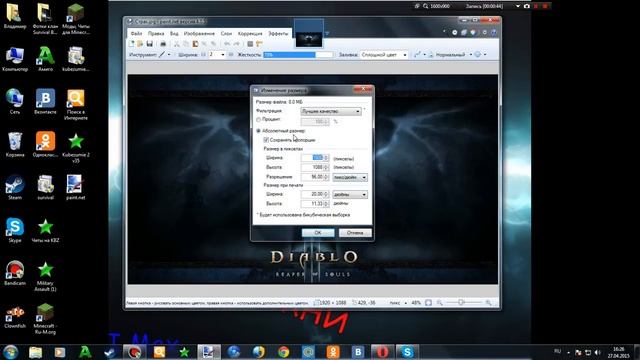Open the Эффекты menu
This screenshot has width=640, height=360.
(x=278, y=33)
